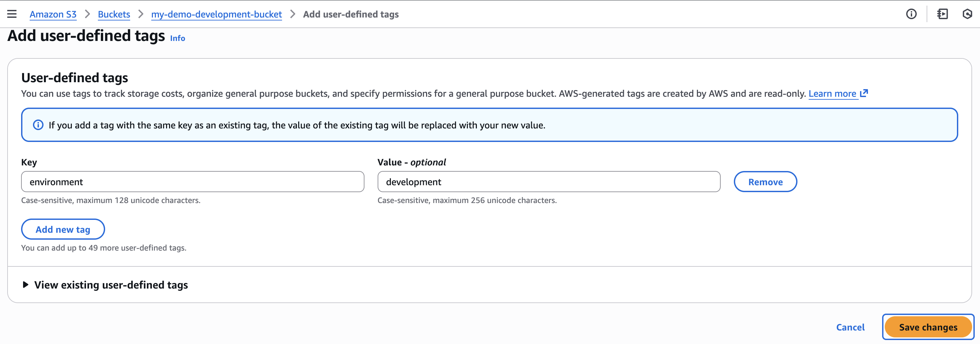Open the Amazon Q hexagon icon

[967, 14]
